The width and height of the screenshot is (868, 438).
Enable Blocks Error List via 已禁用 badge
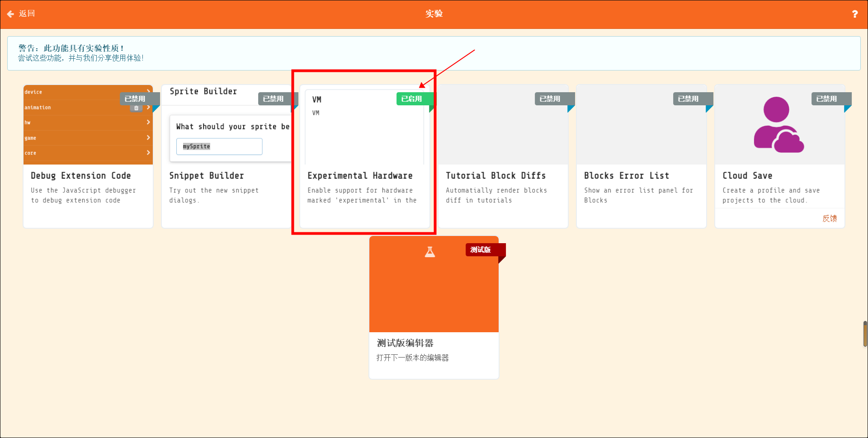click(688, 99)
